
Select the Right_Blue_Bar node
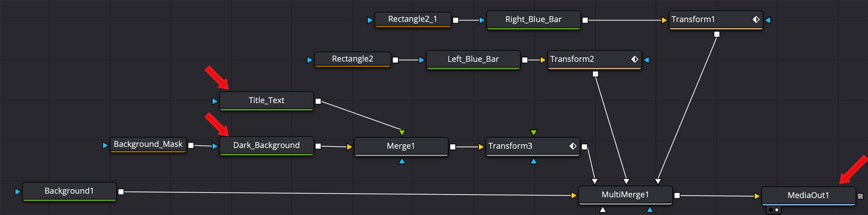click(533, 20)
